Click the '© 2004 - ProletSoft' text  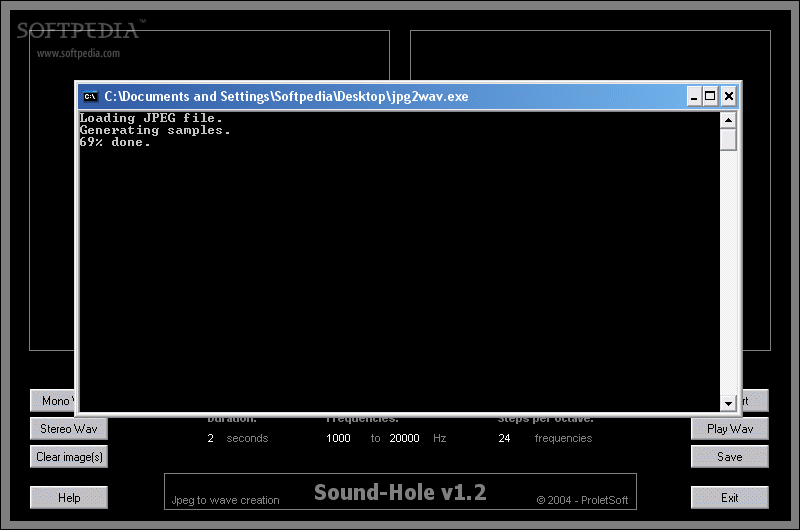[582, 500]
